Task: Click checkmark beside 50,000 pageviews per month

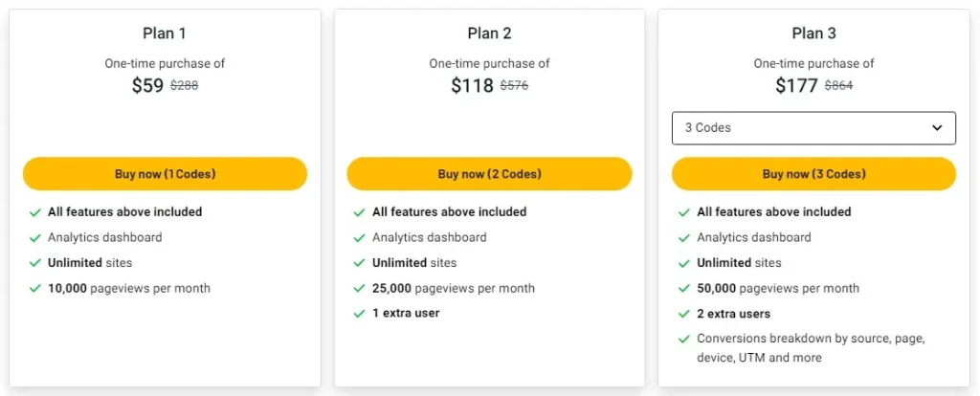Action: click(x=683, y=288)
